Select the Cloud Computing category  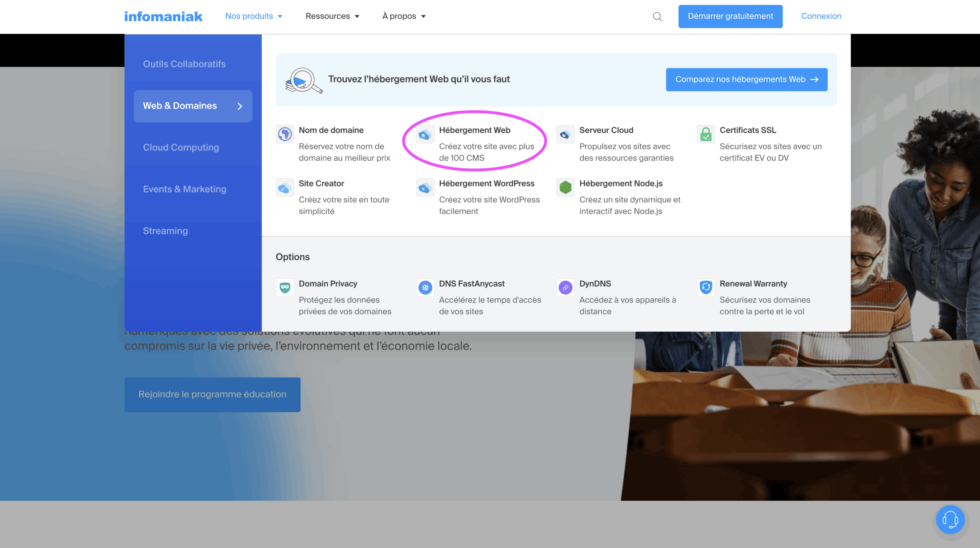point(181,147)
